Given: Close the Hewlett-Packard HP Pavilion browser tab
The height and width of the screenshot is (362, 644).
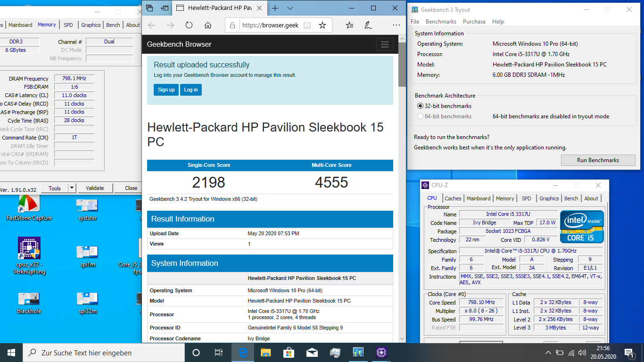Looking at the screenshot, I should (258, 8).
